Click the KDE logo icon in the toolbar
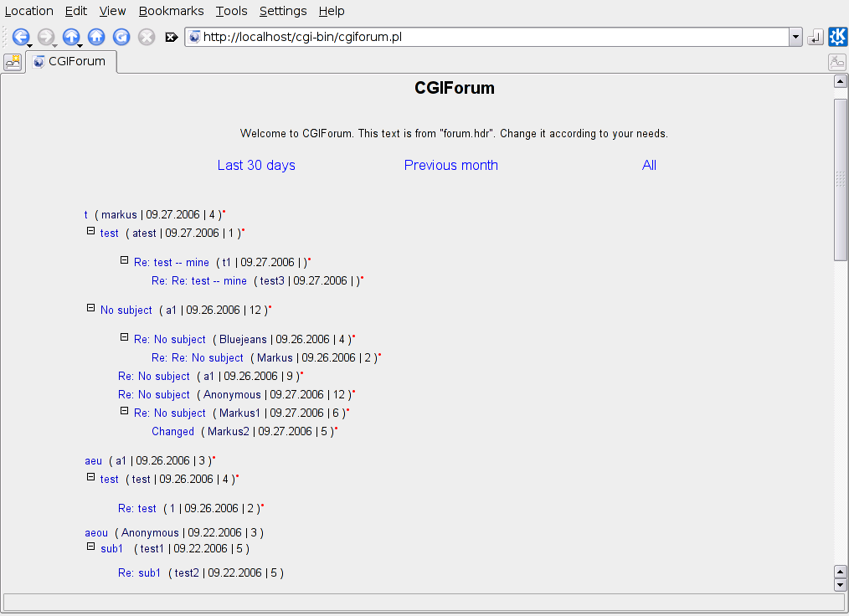The image size is (849, 616). (x=837, y=37)
